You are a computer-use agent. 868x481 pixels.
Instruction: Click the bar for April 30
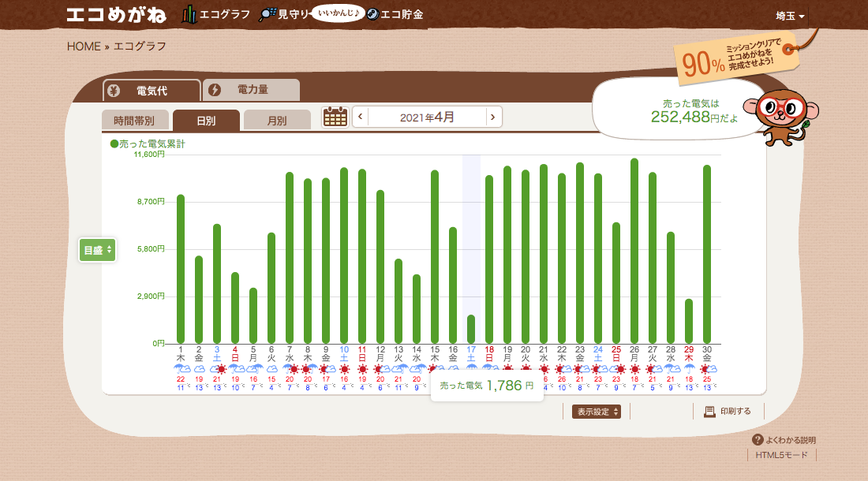pyautogui.click(x=707, y=255)
